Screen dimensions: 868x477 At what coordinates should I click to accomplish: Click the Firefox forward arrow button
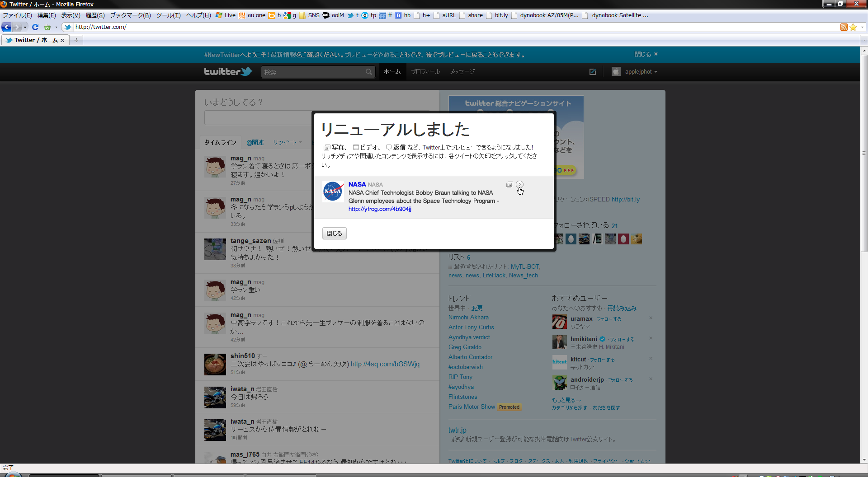(17, 27)
